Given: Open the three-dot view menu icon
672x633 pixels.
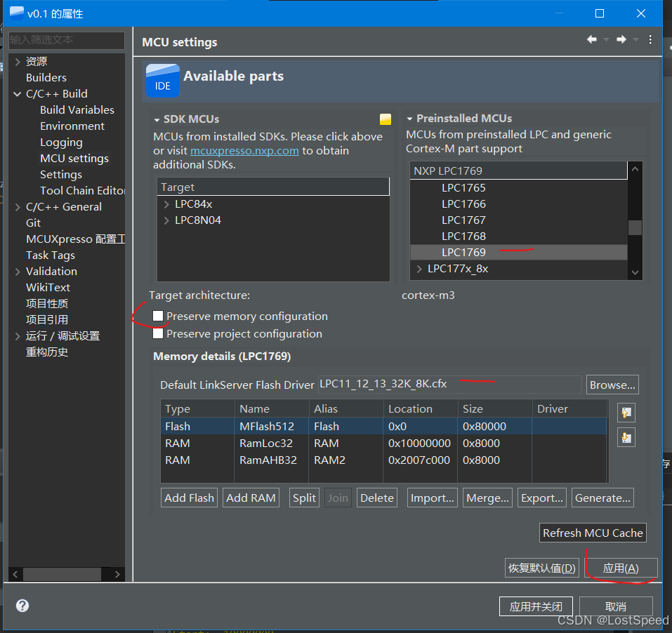Looking at the screenshot, I should 650,39.
